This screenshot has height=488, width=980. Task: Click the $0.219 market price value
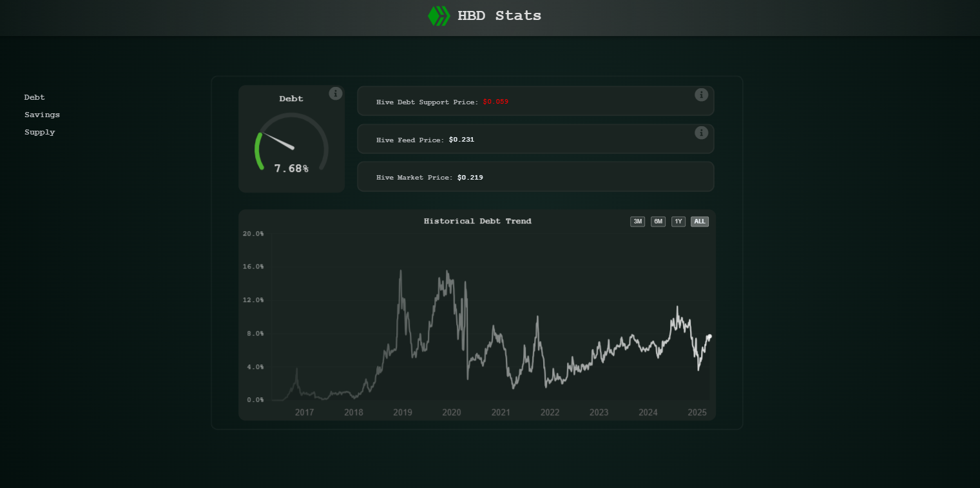pos(470,178)
